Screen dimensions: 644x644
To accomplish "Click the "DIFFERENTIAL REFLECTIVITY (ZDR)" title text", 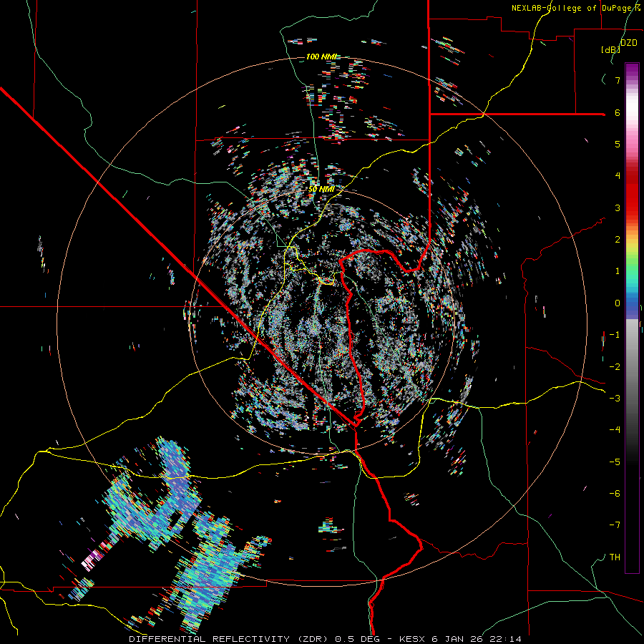I will (230, 639).
